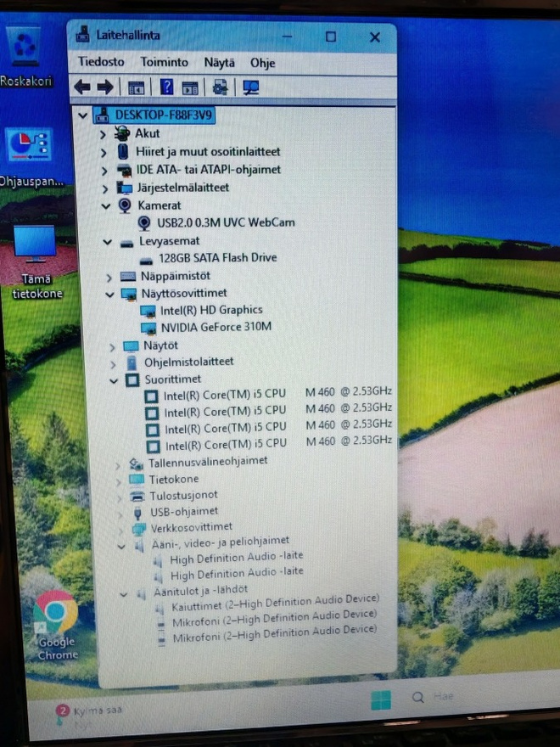Open Ohjauspaneeli desktop shortcut
Viewport: 560px width, 747px height.
pos(31,157)
